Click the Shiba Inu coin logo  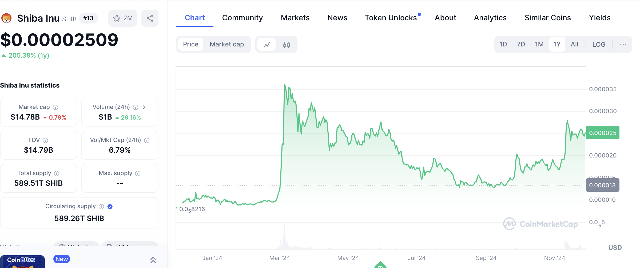pos(6,18)
